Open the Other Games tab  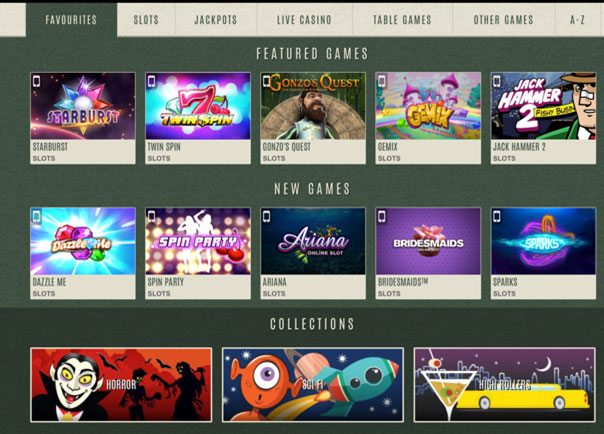503,20
